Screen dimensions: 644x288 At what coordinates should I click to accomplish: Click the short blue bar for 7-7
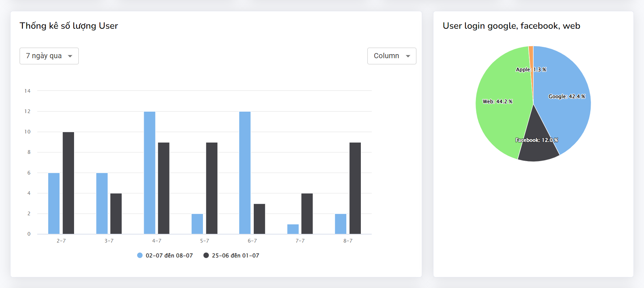click(x=293, y=229)
